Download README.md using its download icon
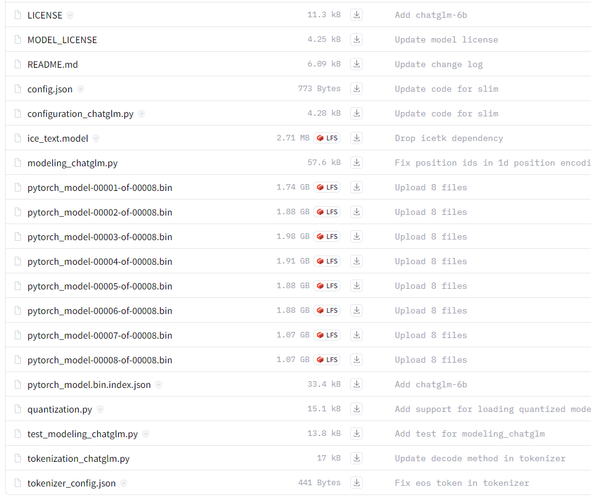The image size is (591, 500). point(357,64)
